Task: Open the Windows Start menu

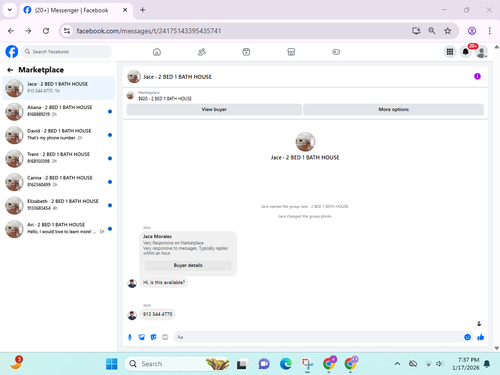Action: [112, 364]
